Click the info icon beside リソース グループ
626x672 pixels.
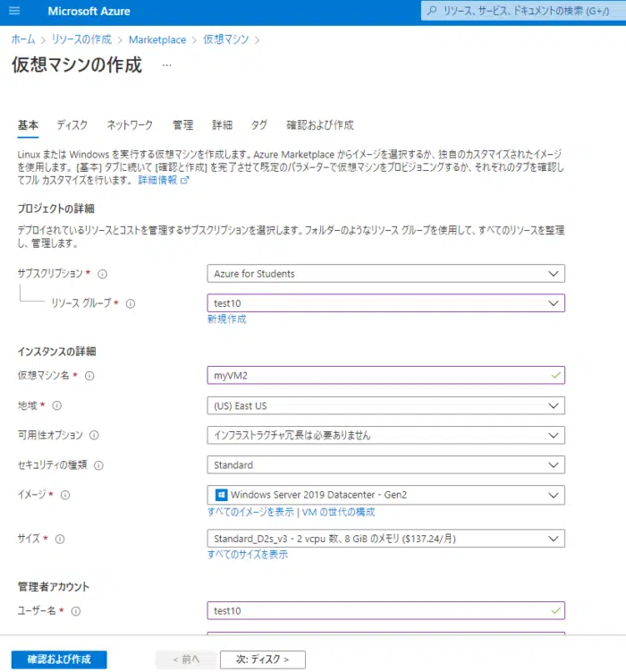pos(131,304)
